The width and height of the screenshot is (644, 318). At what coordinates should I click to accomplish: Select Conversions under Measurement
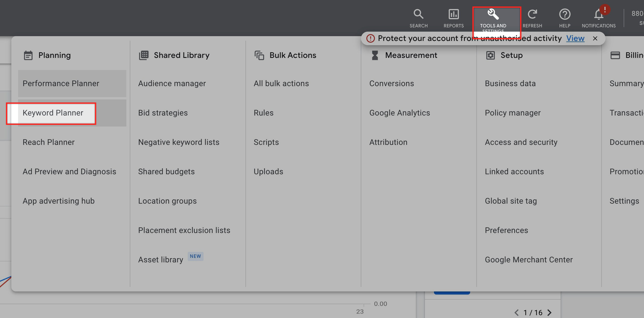coord(392,84)
